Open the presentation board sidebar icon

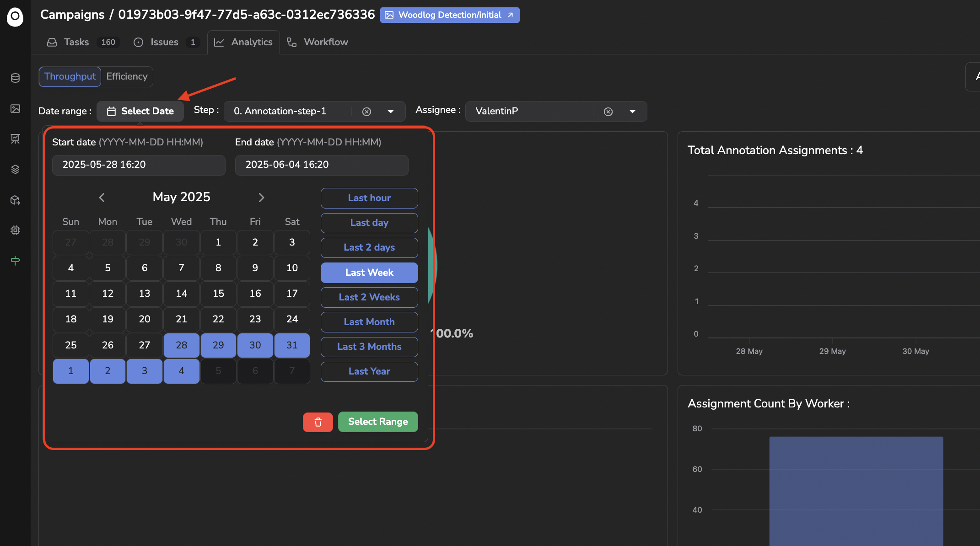(15, 139)
